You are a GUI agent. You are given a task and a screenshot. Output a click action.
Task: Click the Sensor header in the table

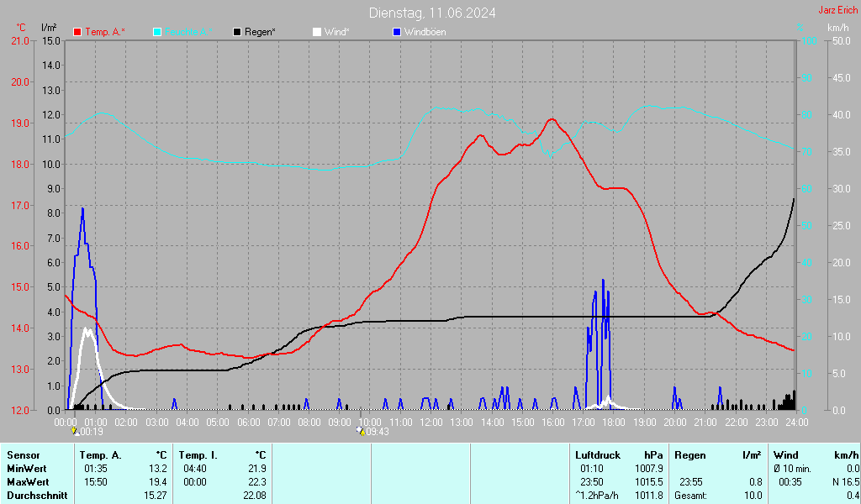pos(23,454)
